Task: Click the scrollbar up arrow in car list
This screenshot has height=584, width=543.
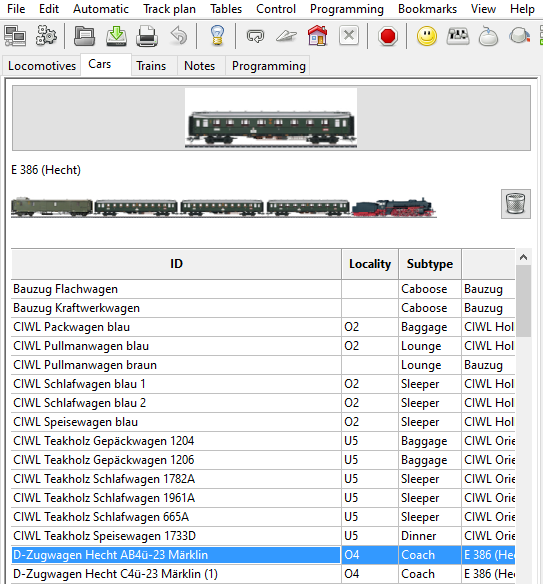Action: [x=523, y=257]
